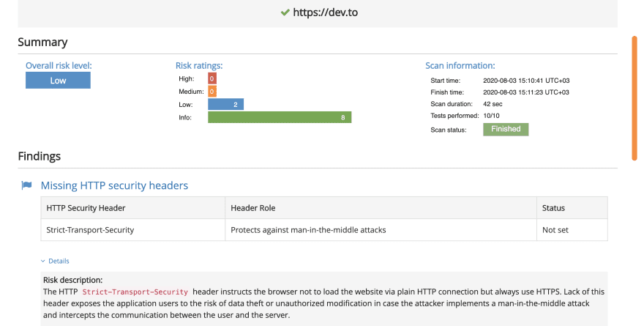Click the green Finished scan status badge
The height and width of the screenshot is (326, 644).
point(505,129)
